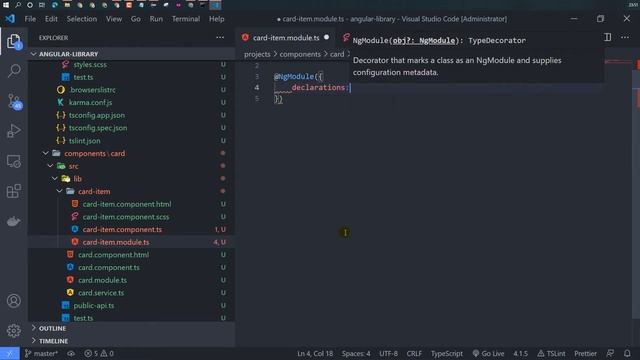This screenshot has height=360, width=640.
Task: Open the Source Control view
Action: (x=15, y=101)
